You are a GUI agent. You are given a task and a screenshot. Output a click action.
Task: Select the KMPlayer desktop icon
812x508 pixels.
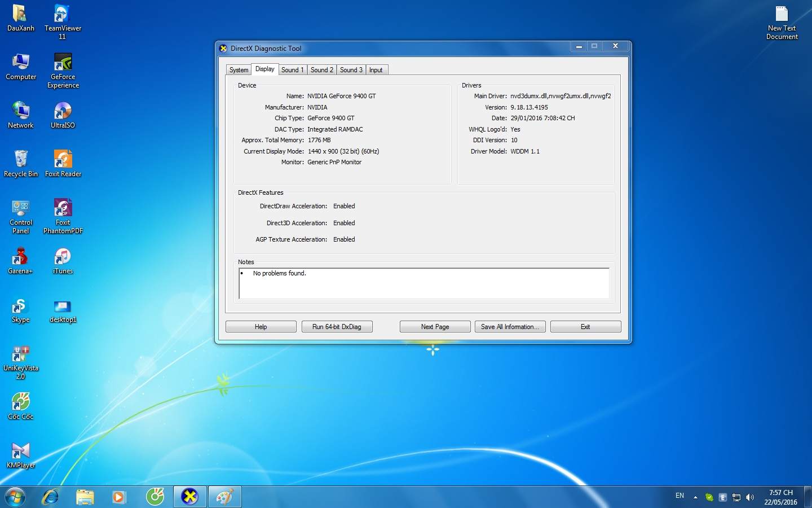21,455
